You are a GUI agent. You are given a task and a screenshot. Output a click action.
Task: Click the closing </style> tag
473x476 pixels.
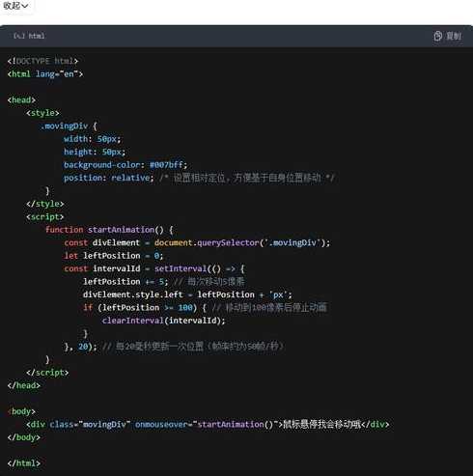[45, 204]
